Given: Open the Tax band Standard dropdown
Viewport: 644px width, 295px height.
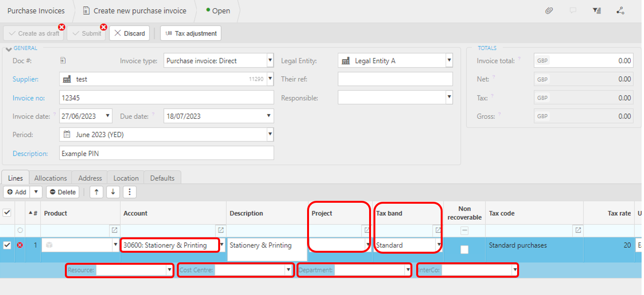Looking at the screenshot, I should [439, 245].
